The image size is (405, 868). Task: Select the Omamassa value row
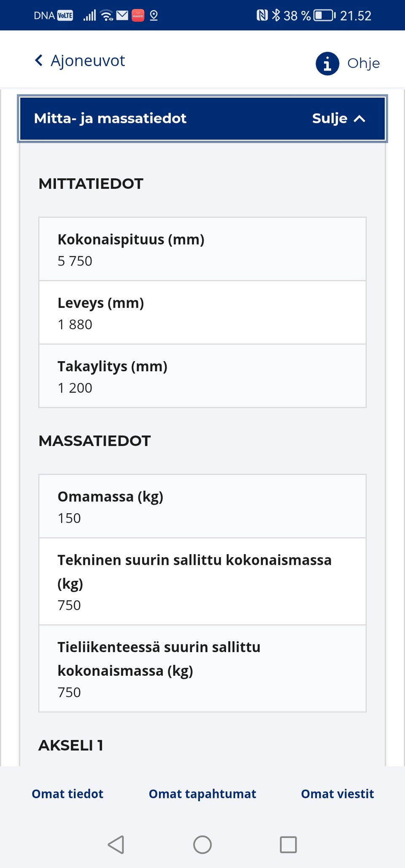point(202,506)
